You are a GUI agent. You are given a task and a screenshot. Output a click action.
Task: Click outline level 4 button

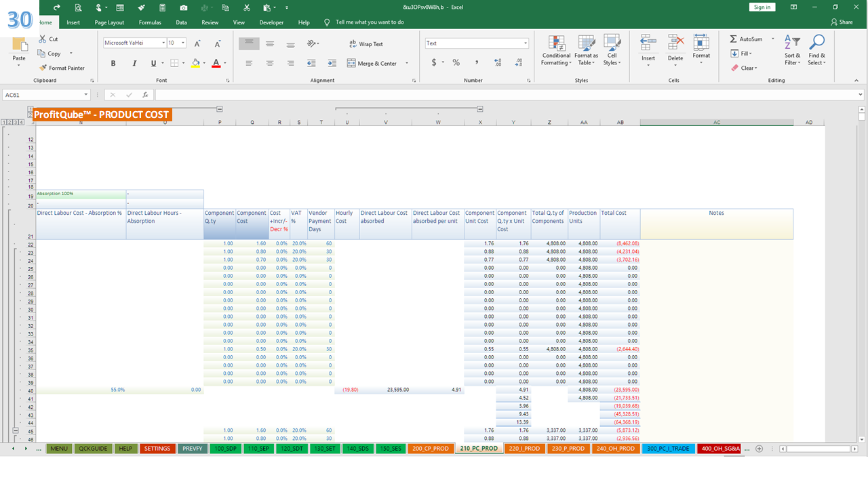(x=22, y=122)
